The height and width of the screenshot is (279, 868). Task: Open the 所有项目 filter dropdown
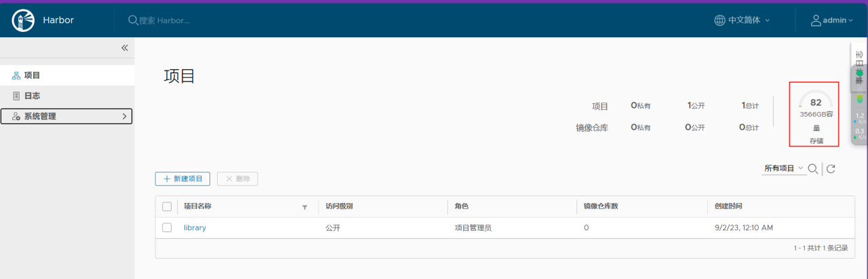pos(784,168)
